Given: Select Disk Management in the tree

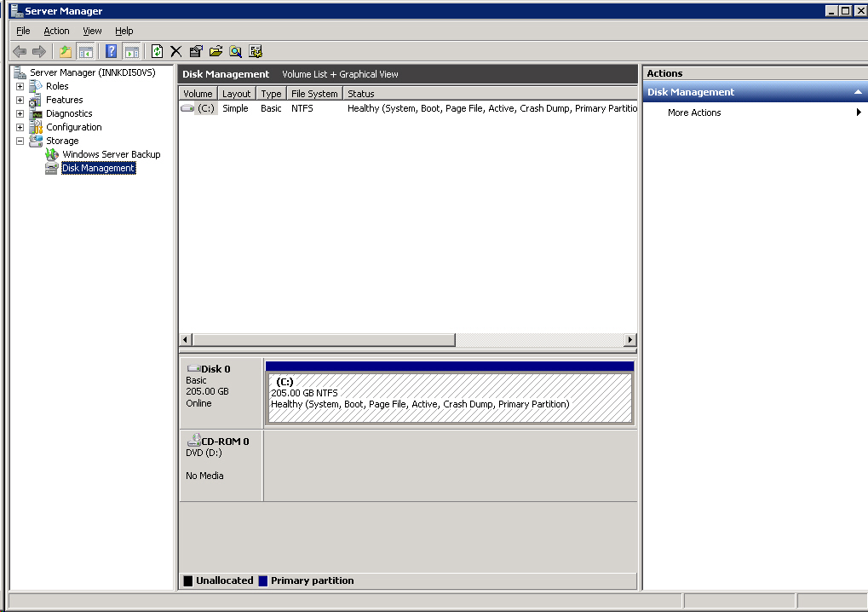Looking at the screenshot, I should [x=98, y=169].
